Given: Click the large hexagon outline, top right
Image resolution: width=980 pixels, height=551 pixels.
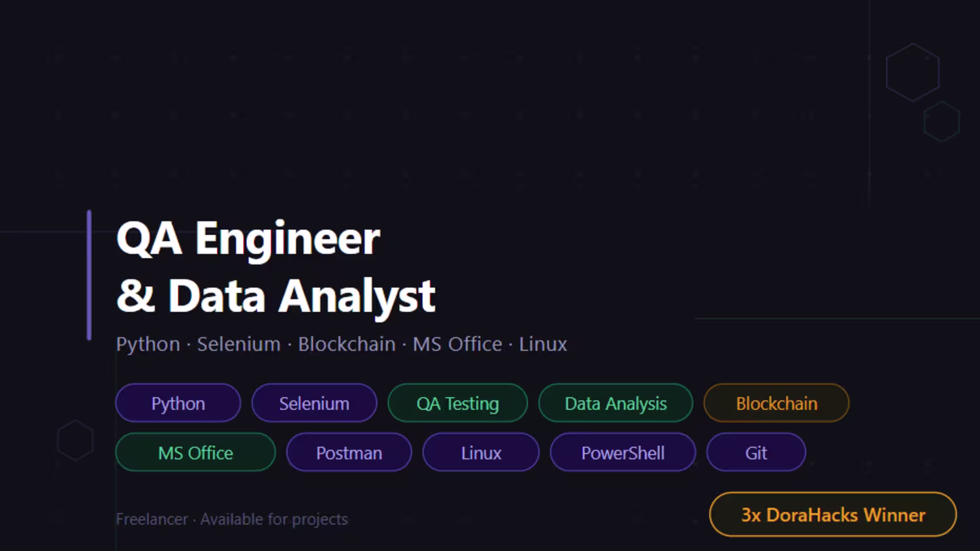Looking at the screenshot, I should click(x=913, y=72).
